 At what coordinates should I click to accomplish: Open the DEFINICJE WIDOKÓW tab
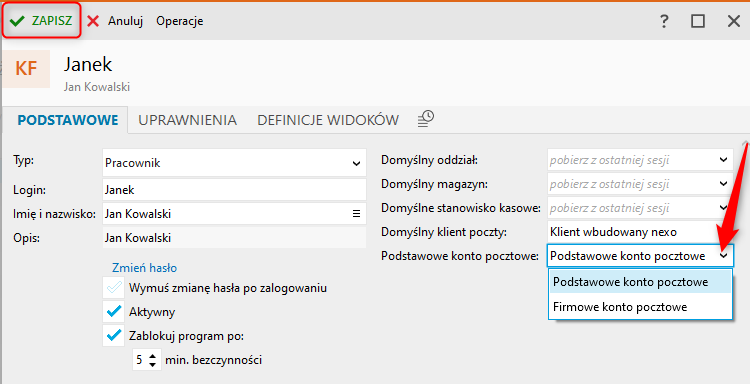point(328,120)
